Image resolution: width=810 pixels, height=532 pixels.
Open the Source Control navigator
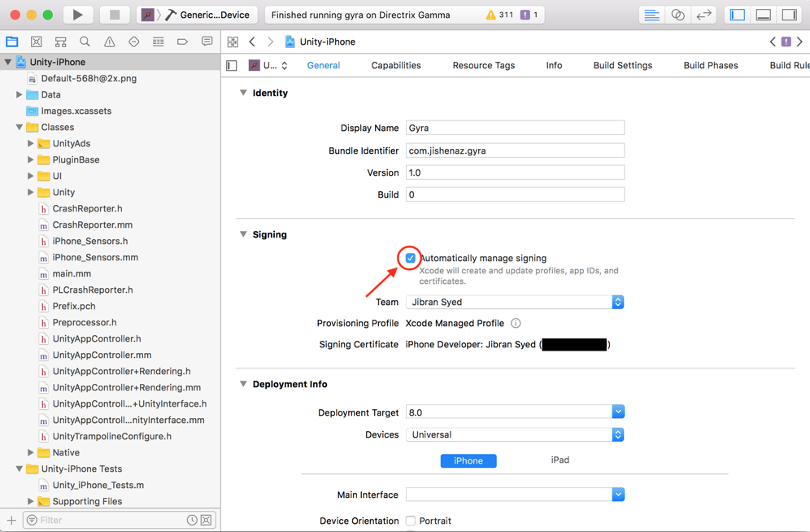[x=36, y=41]
